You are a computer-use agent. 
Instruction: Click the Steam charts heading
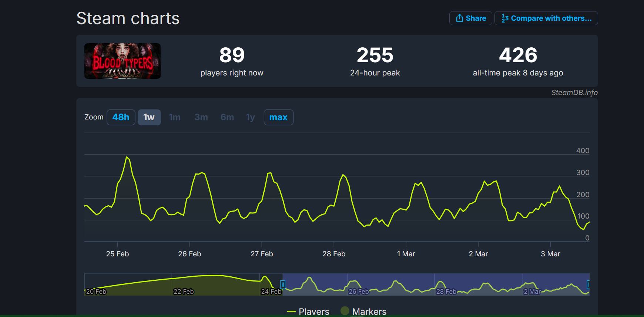pos(128,18)
